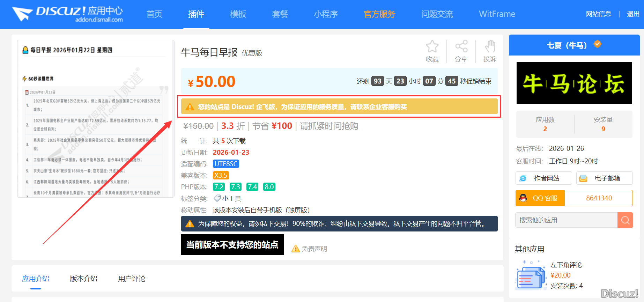Click the 退出 logout link

point(633,14)
